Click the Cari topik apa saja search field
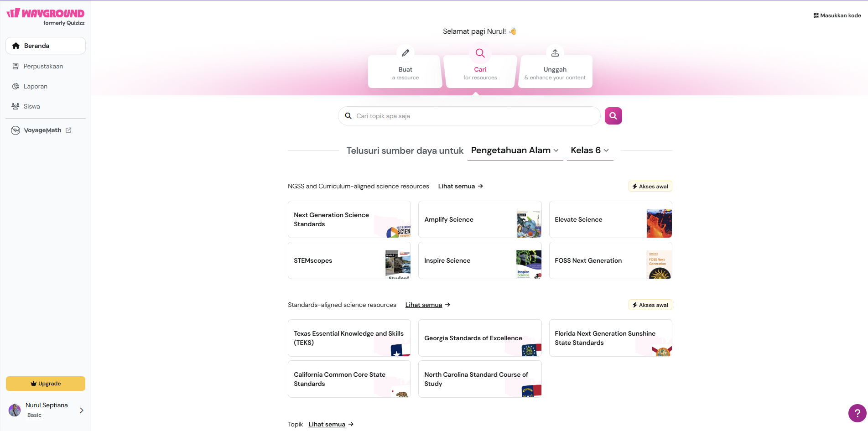868x431 pixels. [469, 116]
